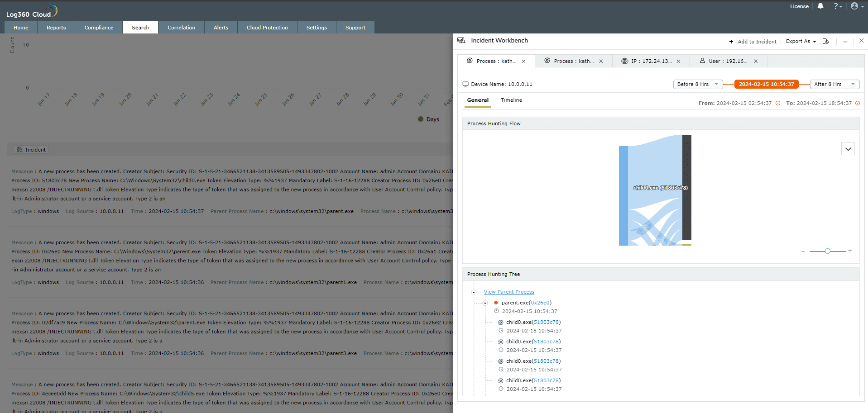Go to the Home tab

(21, 27)
